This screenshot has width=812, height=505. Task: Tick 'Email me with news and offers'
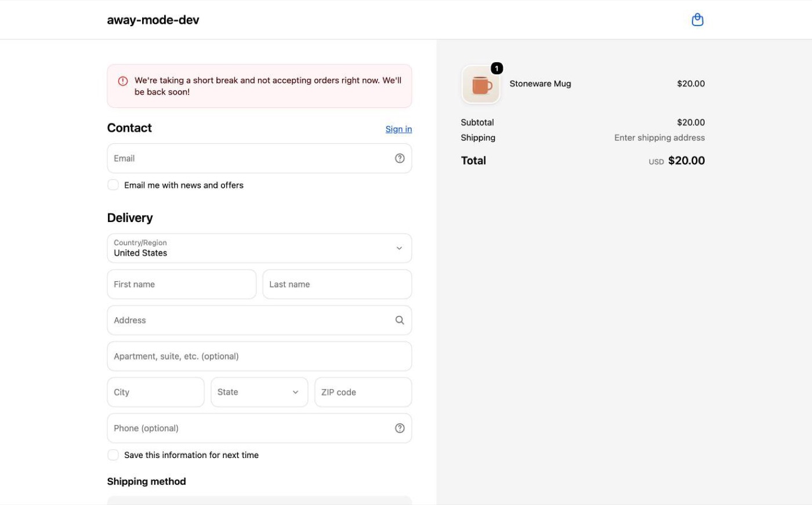tap(113, 185)
